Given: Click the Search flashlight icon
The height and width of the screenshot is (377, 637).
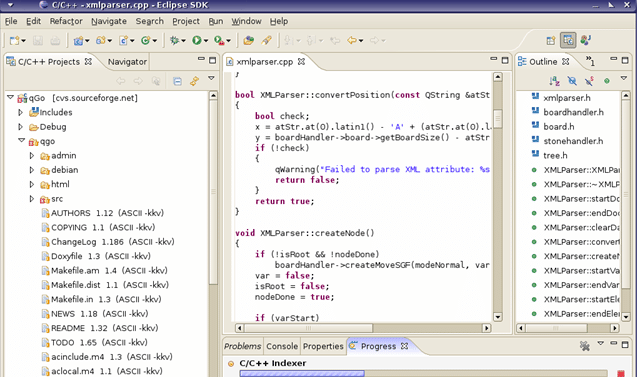Looking at the screenshot, I should pyautogui.click(x=266, y=41).
